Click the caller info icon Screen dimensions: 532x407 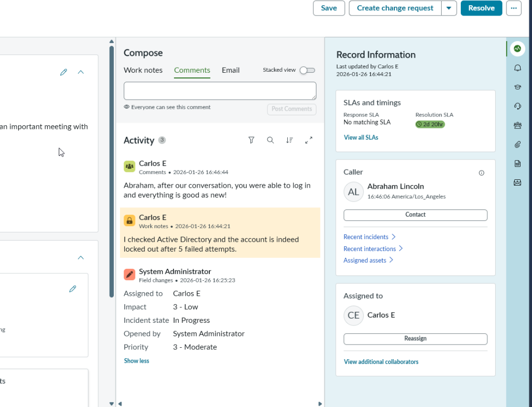point(481,173)
